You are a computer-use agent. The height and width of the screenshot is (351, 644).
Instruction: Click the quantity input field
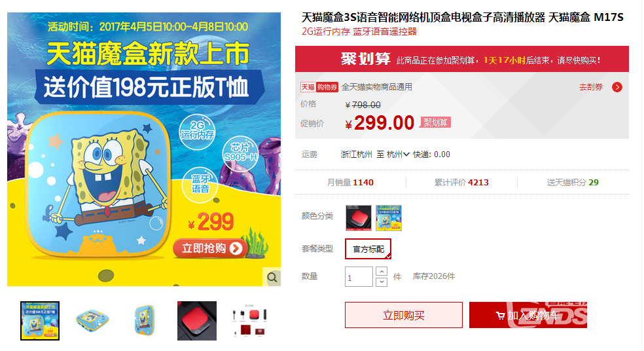click(359, 276)
